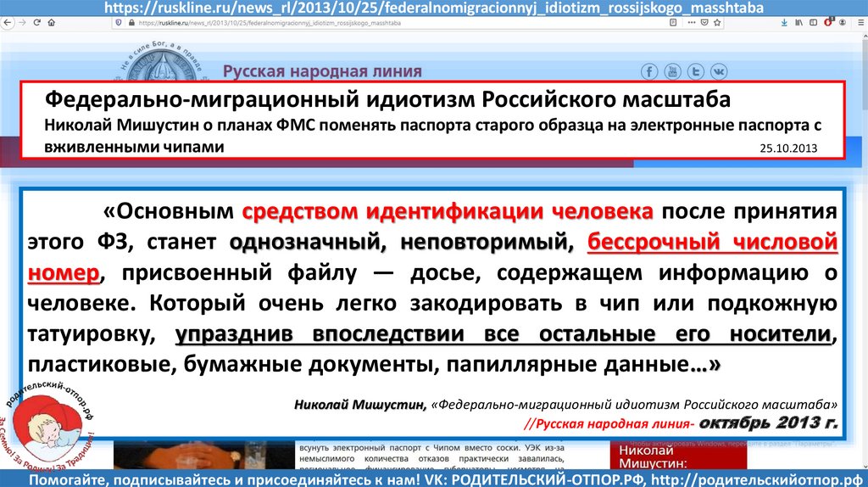868x487 pixels.
Task: Open the site's YouTube icon
Action: pyautogui.click(x=672, y=71)
